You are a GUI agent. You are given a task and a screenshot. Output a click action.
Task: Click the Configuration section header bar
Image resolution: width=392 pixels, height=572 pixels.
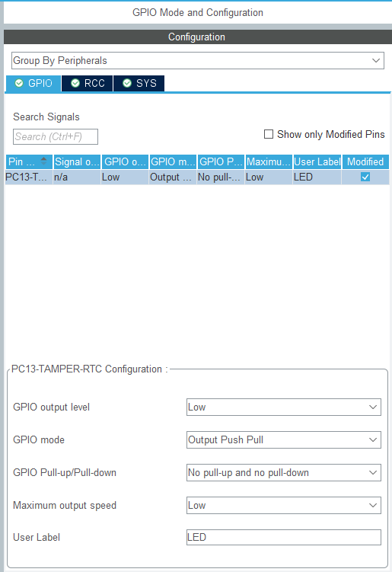point(198,37)
